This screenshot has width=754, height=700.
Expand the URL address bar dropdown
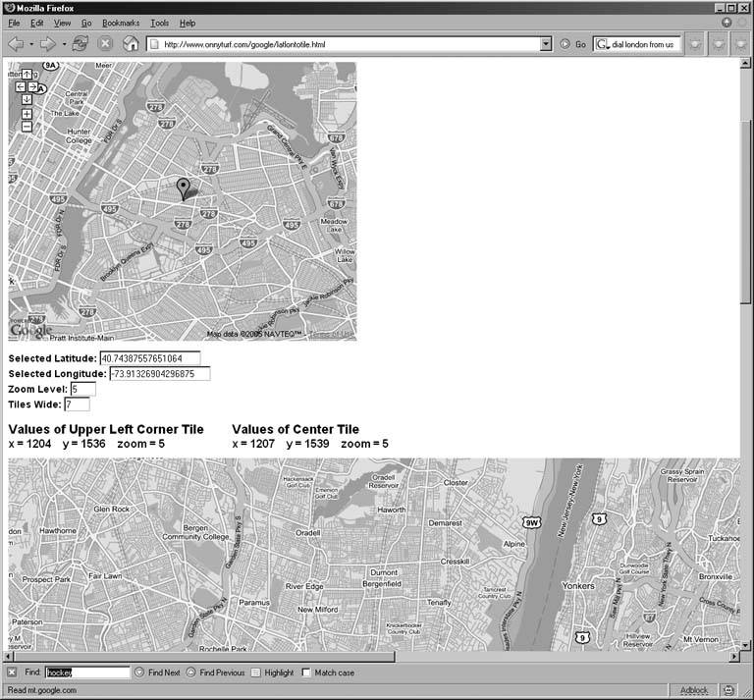[546, 44]
